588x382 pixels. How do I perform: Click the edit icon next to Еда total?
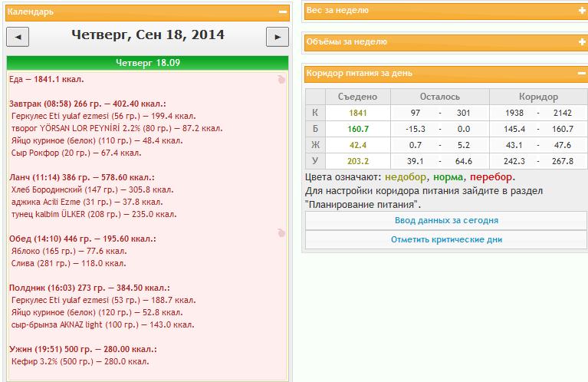[x=281, y=79]
